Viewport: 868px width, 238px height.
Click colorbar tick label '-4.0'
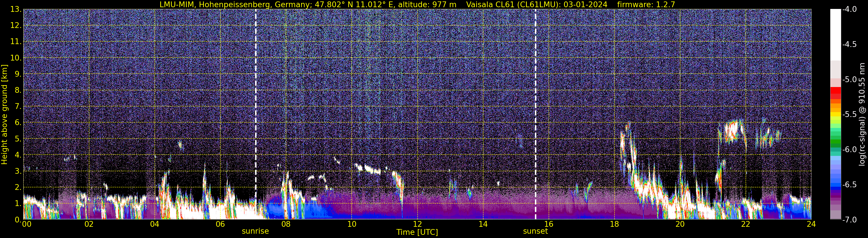pos(849,10)
